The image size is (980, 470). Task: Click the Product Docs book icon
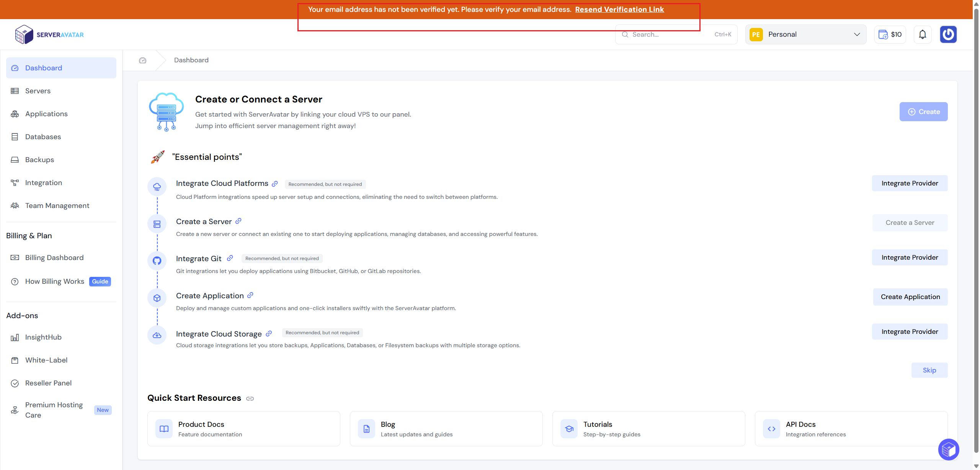click(164, 429)
